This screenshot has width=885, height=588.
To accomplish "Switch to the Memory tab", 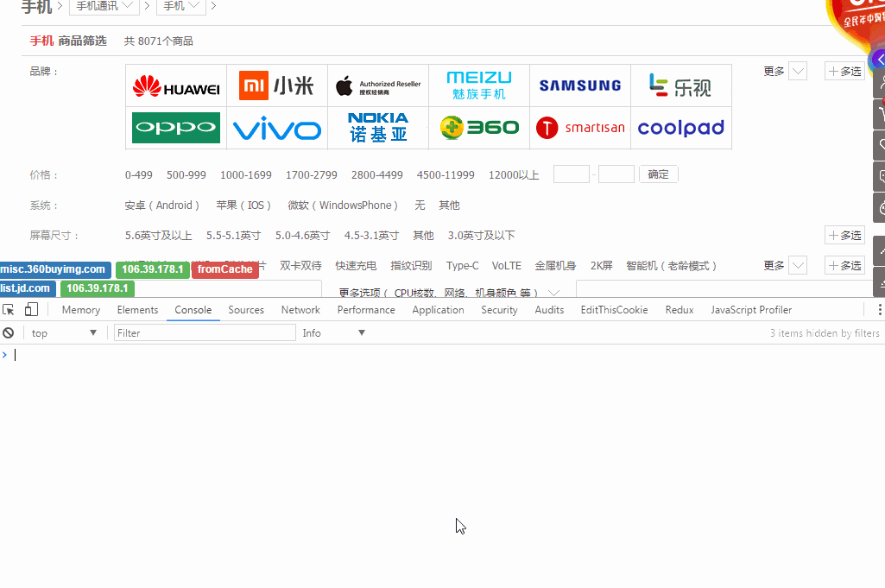I will pyautogui.click(x=80, y=310).
